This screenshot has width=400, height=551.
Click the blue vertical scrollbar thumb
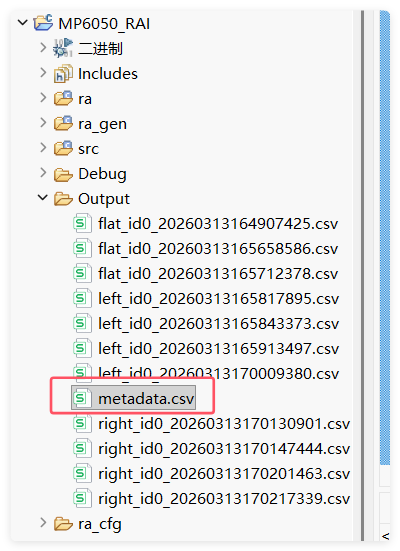[x=385, y=237]
